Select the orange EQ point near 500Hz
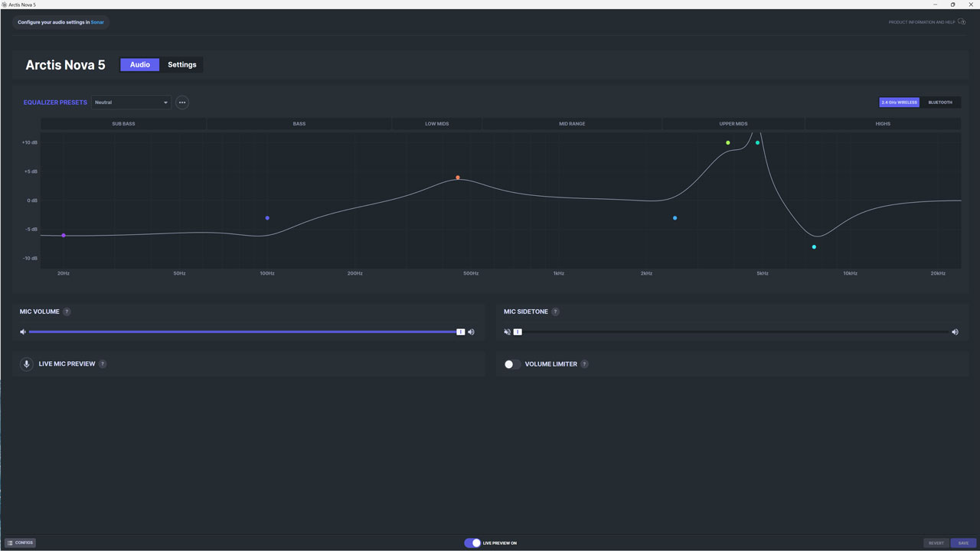 (458, 178)
